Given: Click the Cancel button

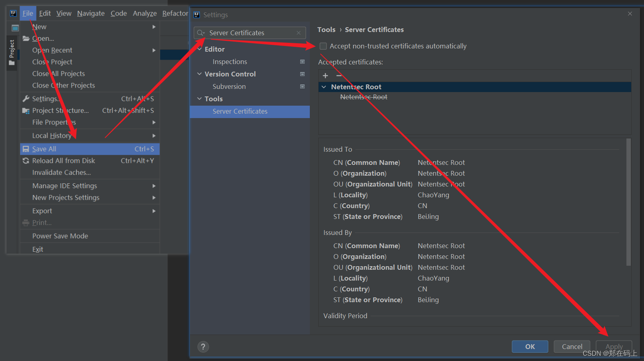Looking at the screenshot, I should (572, 347).
